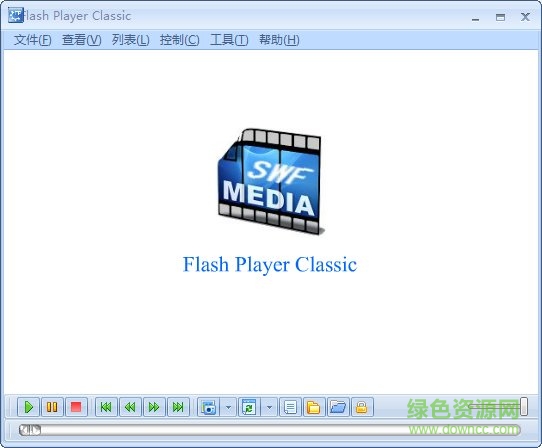542x448 pixels.
Task: Click the loop/refresh mode icon
Action: point(249,407)
